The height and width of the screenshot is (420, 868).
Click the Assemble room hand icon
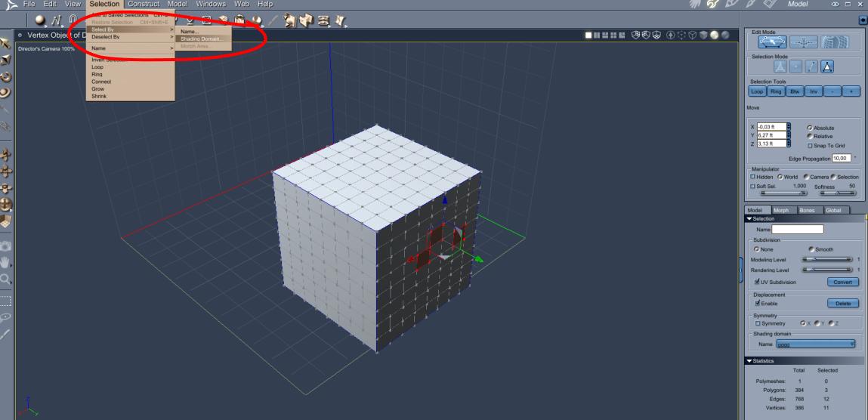tap(695, 4)
